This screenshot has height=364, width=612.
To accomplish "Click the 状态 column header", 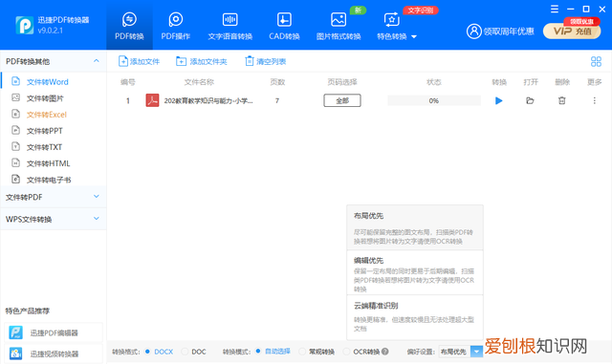I will (x=434, y=82).
